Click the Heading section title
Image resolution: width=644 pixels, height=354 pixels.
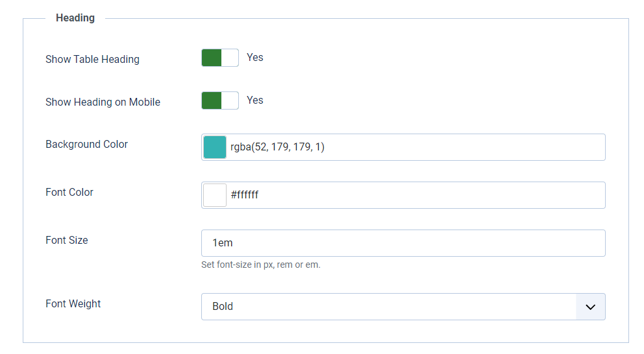pyautogui.click(x=75, y=18)
